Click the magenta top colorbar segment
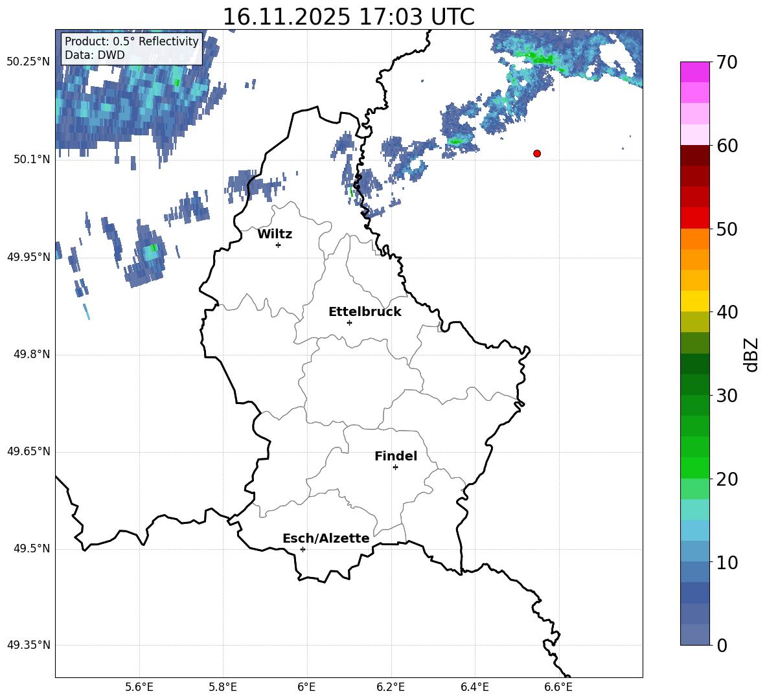This screenshot has width=767, height=700. click(694, 72)
